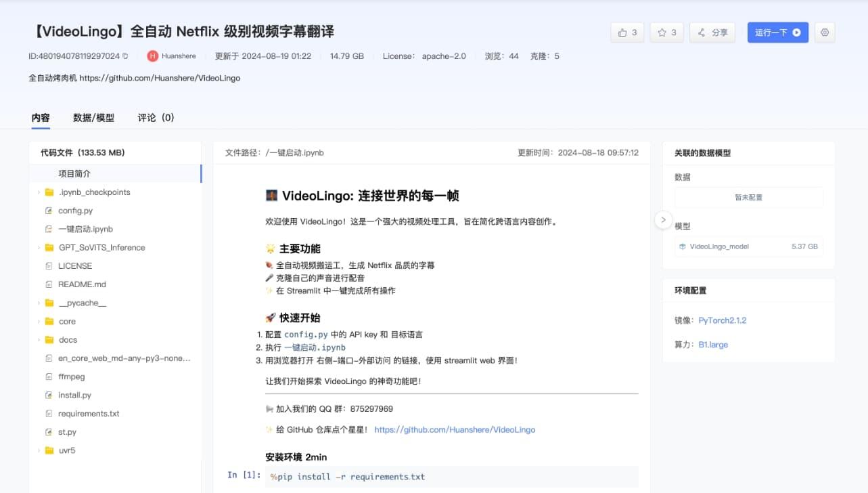Open the VideoLingo GitHub repository link
The height and width of the screenshot is (493, 868).
click(x=454, y=429)
